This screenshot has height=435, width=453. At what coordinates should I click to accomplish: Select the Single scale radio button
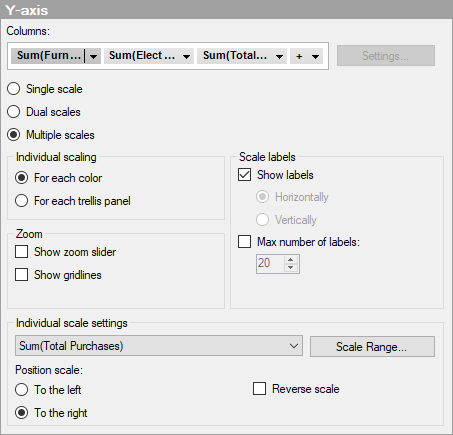(14, 89)
